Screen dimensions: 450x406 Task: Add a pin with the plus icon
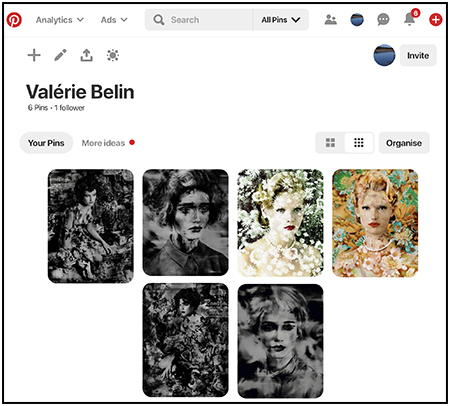[34, 55]
